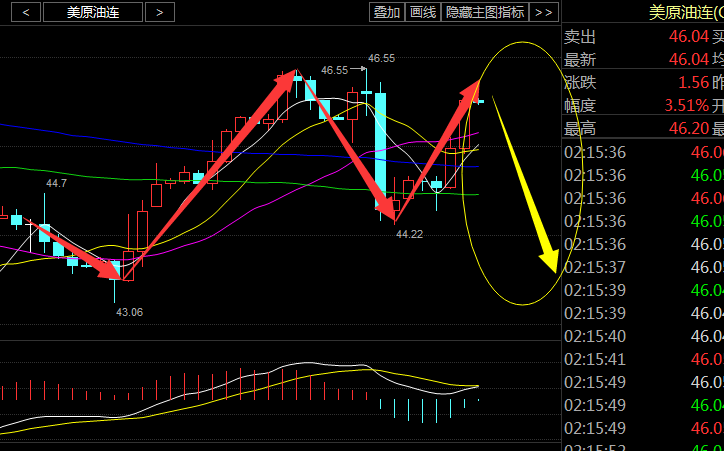Toggle 隐藏主图指标 to hide main indicators

coord(485,13)
